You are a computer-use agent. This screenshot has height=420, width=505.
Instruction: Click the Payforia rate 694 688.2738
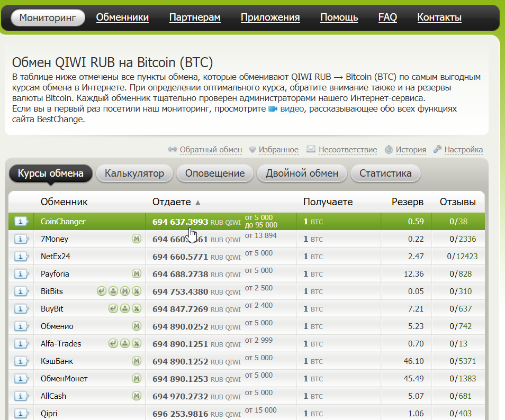181,274
